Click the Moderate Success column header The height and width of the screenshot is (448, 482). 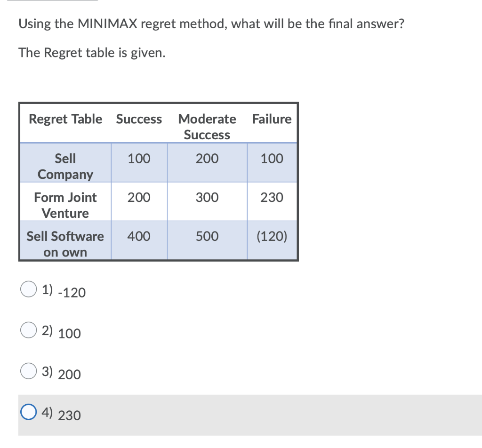(207, 127)
